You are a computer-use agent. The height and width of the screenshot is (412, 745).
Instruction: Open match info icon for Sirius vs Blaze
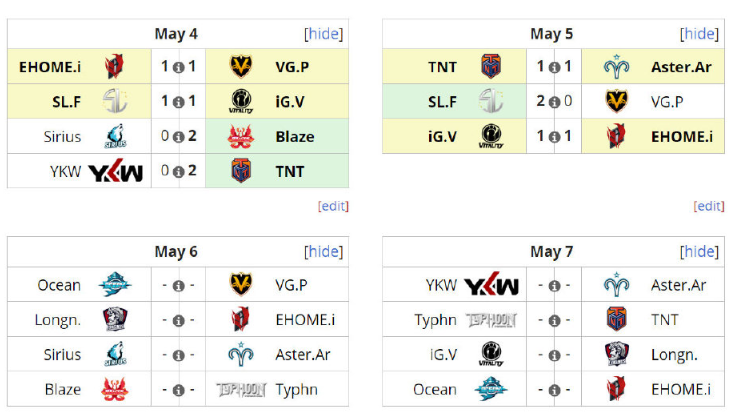178,137
